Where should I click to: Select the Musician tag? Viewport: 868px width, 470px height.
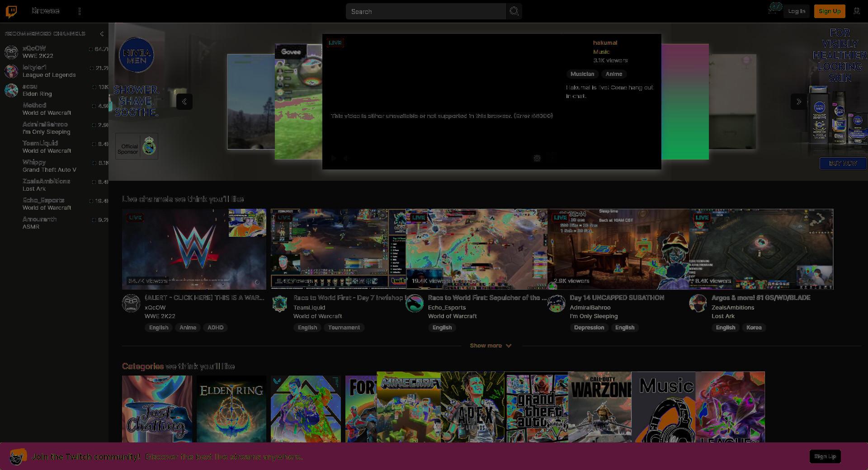(582, 74)
